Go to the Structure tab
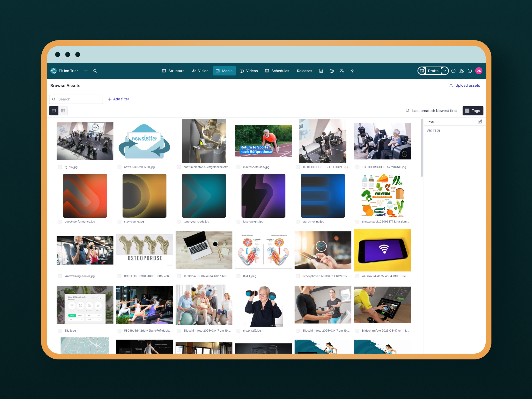The width and height of the screenshot is (532, 399). 173,71
